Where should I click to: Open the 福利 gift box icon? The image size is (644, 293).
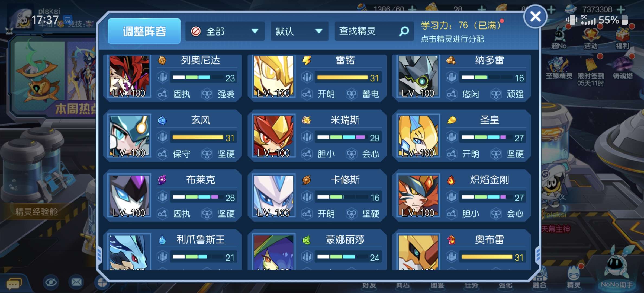[622, 39]
